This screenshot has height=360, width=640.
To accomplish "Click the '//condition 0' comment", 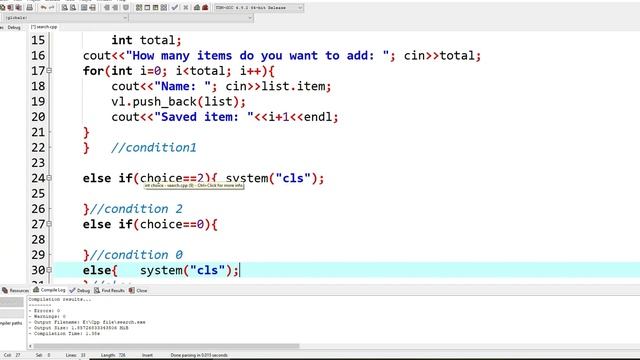I will click(136, 255).
